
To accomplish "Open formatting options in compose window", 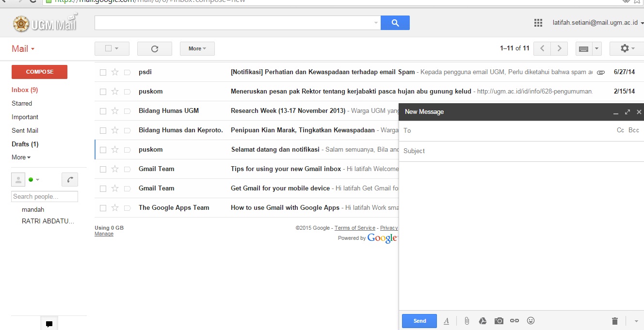I will pos(447,321).
